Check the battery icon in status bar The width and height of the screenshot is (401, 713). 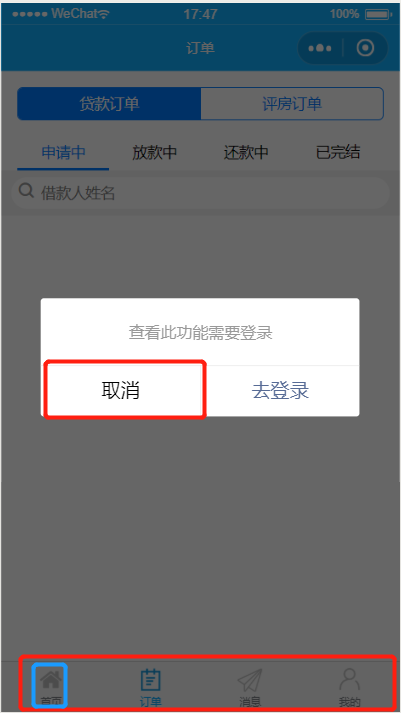[378, 15]
